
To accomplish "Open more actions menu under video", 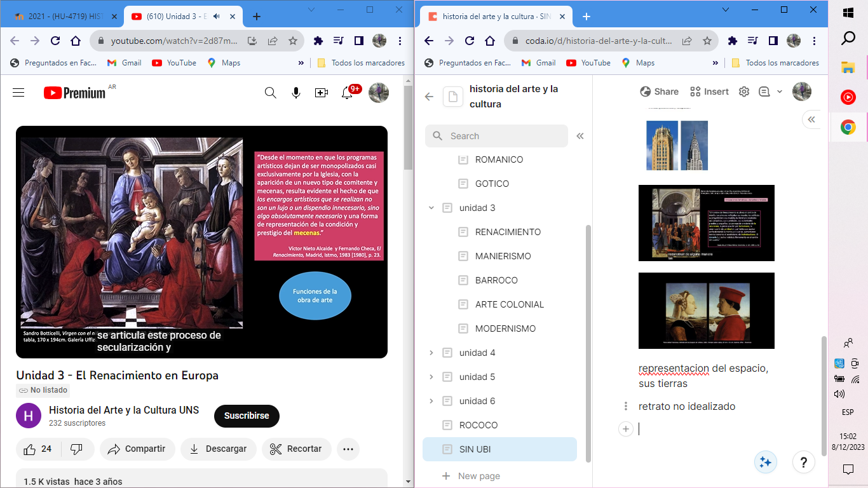I will 348,449.
